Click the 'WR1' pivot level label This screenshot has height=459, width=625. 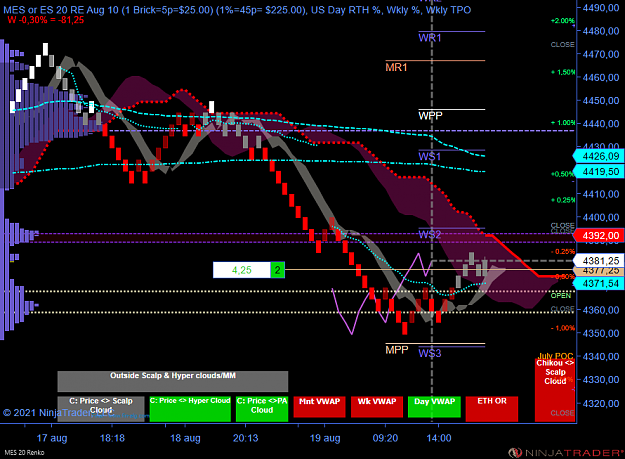coord(430,38)
